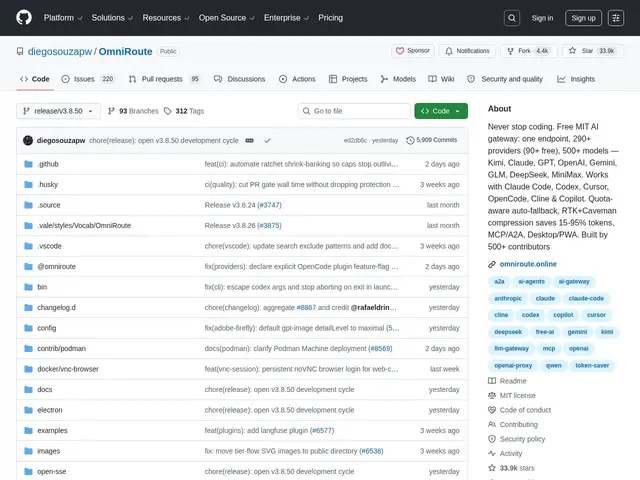The height and width of the screenshot is (480, 640).
Task: Focus the Go to file search field
Action: point(354,111)
